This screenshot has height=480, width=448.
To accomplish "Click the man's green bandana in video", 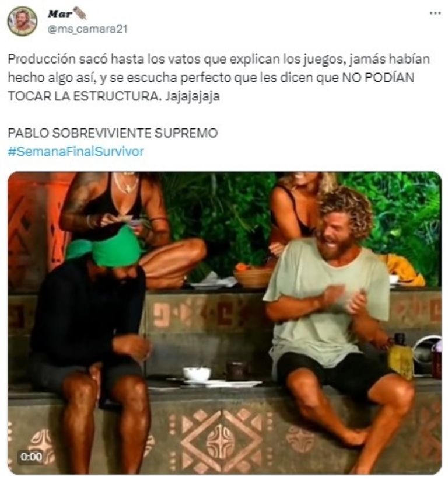I will [x=104, y=248].
